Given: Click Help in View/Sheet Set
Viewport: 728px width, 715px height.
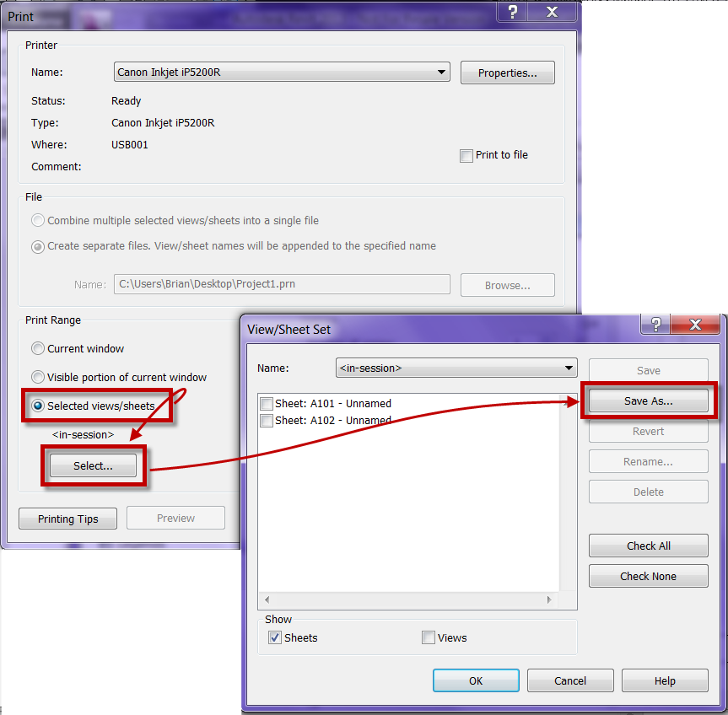Looking at the screenshot, I should pyautogui.click(x=665, y=680).
